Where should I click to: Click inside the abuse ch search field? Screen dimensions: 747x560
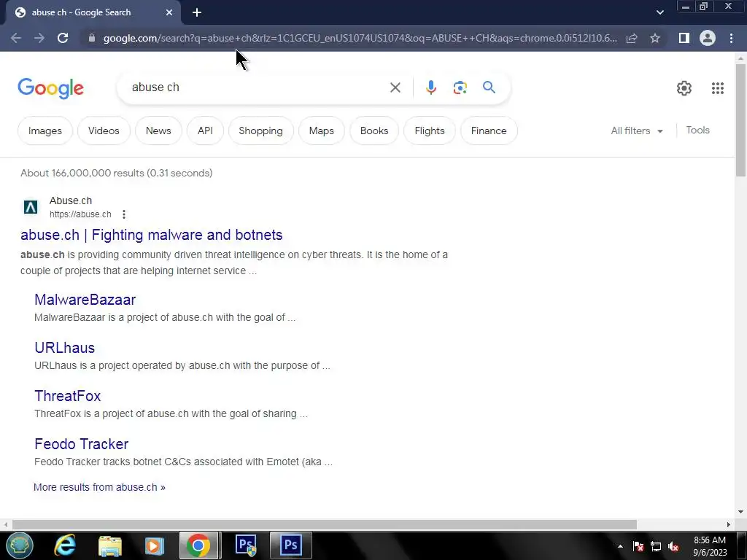258,87
